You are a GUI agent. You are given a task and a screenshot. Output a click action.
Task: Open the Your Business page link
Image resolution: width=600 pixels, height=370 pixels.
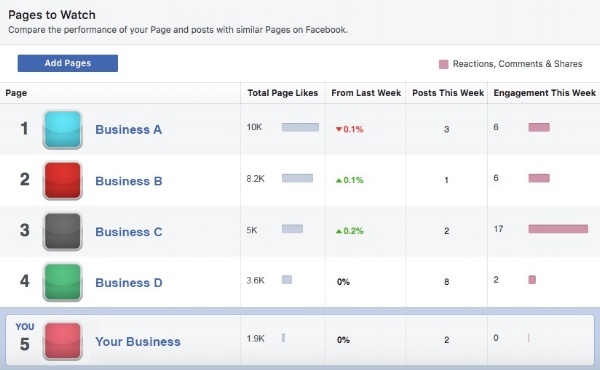coord(138,342)
